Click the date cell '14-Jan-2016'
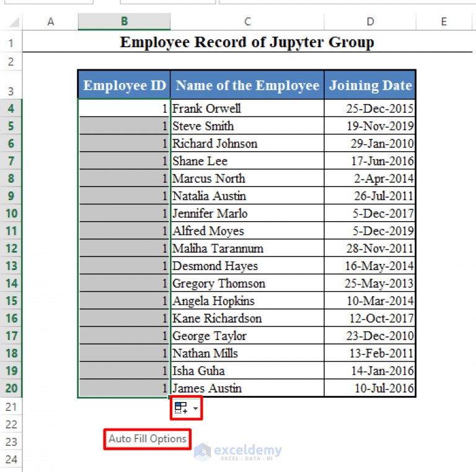476x472 pixels. click(370, 370)
